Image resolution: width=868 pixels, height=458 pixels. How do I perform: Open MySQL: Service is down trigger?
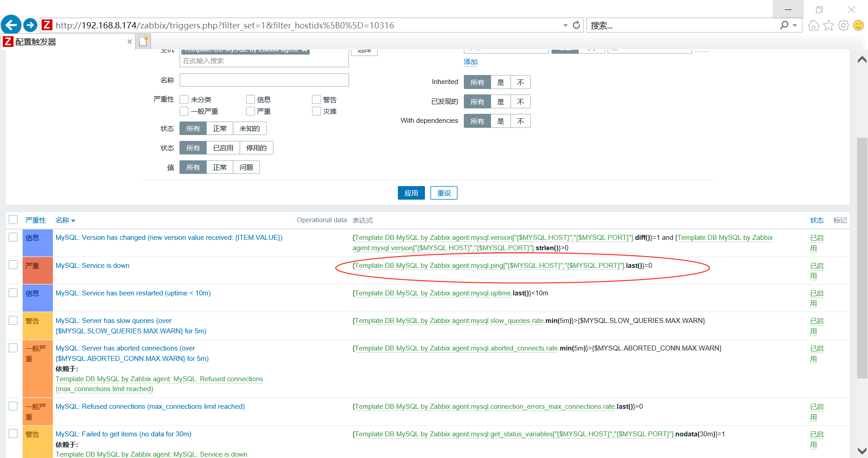[92, 266]
